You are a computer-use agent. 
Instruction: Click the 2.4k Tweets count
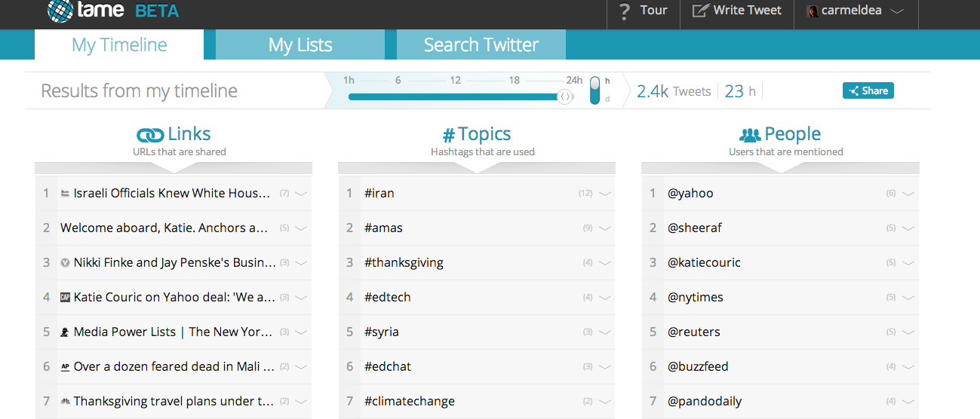tap(674, 91)
